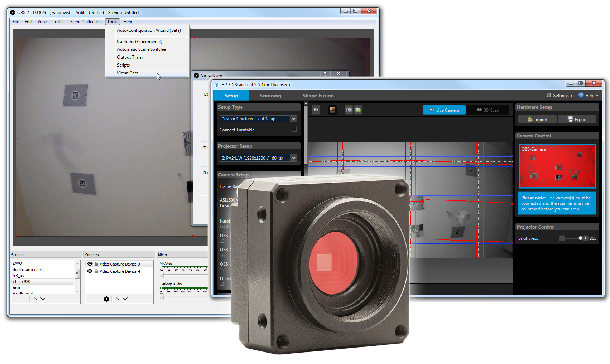Screen dimensions: 610x364
Task: Open the Profile menu in OBS
Action: point(58,22)
